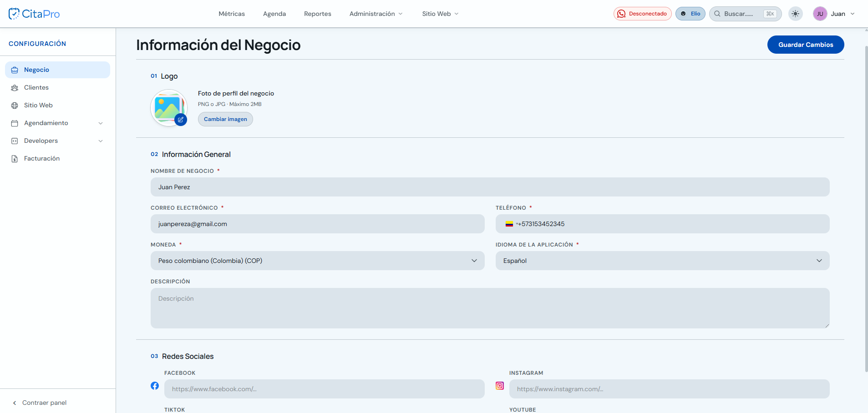This screenshot has width=868, height=413.
Task: Open Sitio Web in the sidebar
Action: (57, 105)
